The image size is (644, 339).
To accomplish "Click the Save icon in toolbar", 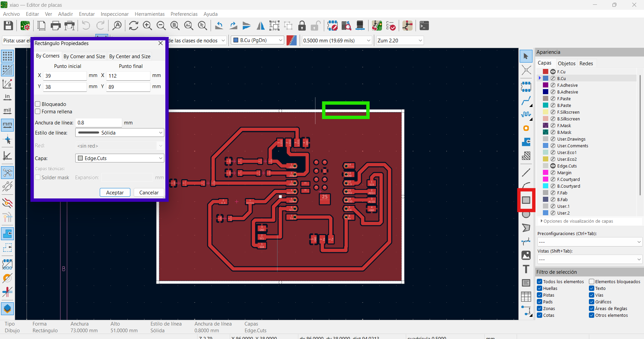I will (x=8, y=26).
